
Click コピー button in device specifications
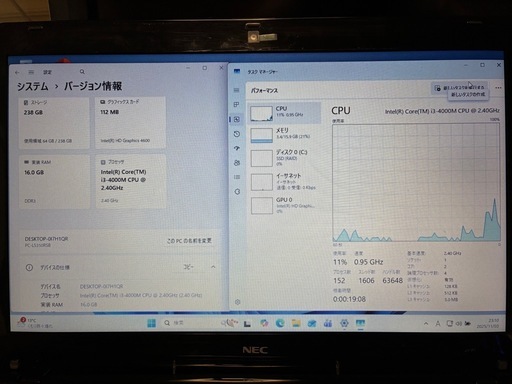188,267
